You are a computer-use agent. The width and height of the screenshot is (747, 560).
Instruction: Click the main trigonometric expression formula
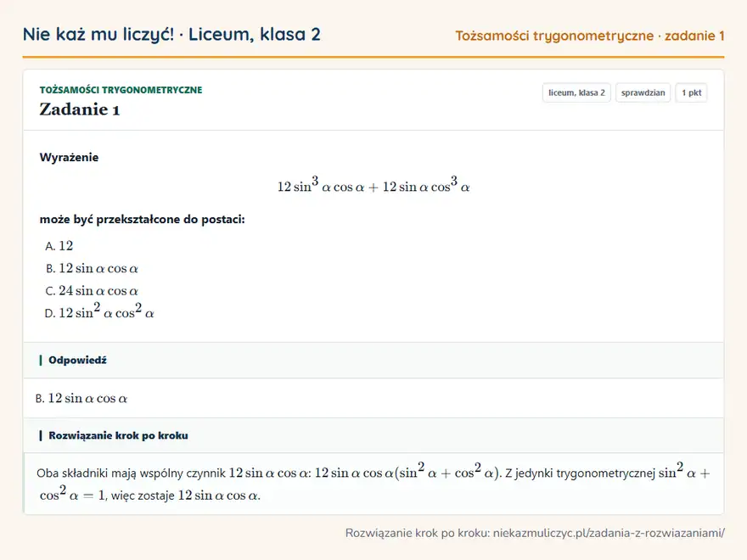click(373, 185)
